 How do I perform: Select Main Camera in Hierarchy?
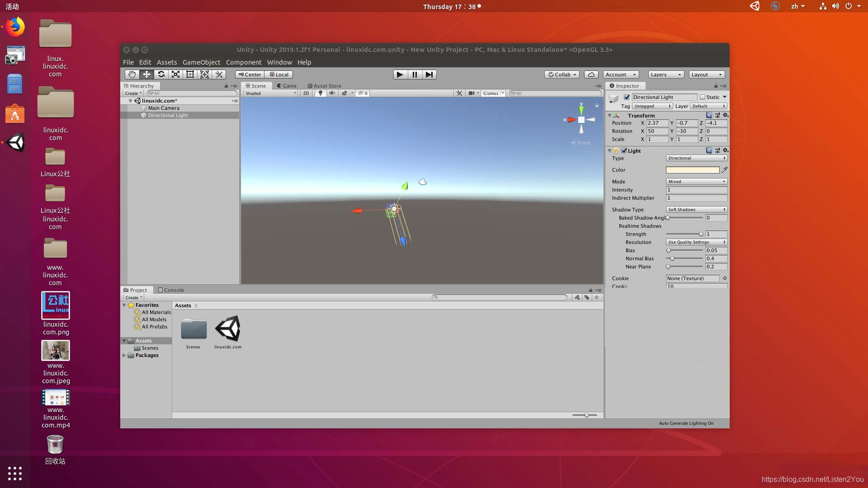coord(164,108)
